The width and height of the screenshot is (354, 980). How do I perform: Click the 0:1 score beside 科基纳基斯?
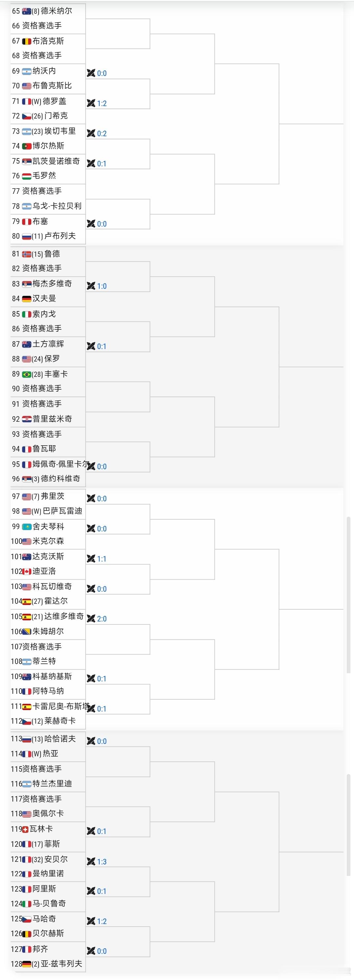[x=102, y=678]
